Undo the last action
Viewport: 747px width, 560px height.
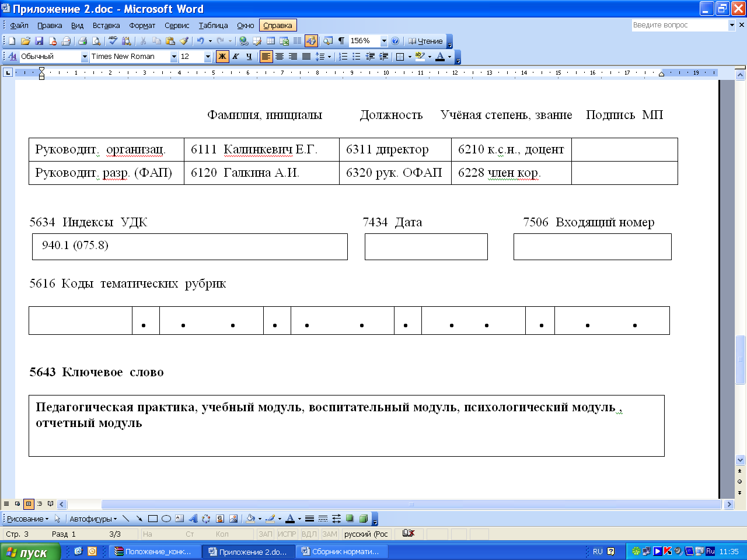(201, 41)
